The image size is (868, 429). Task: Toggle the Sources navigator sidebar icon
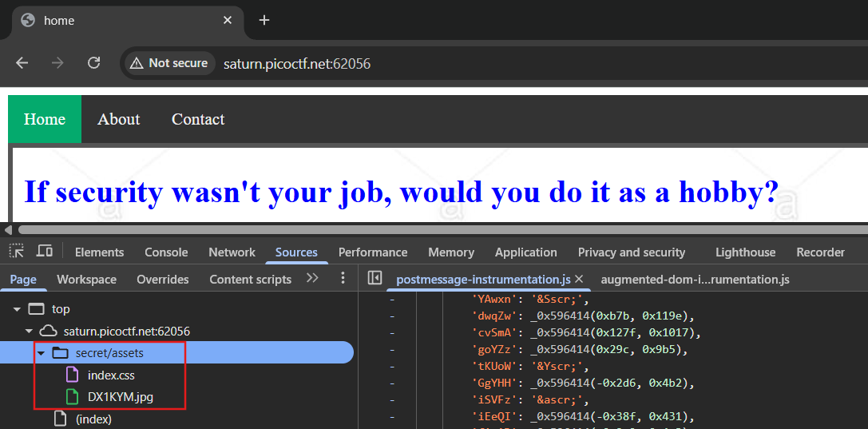tap(375, 278)
